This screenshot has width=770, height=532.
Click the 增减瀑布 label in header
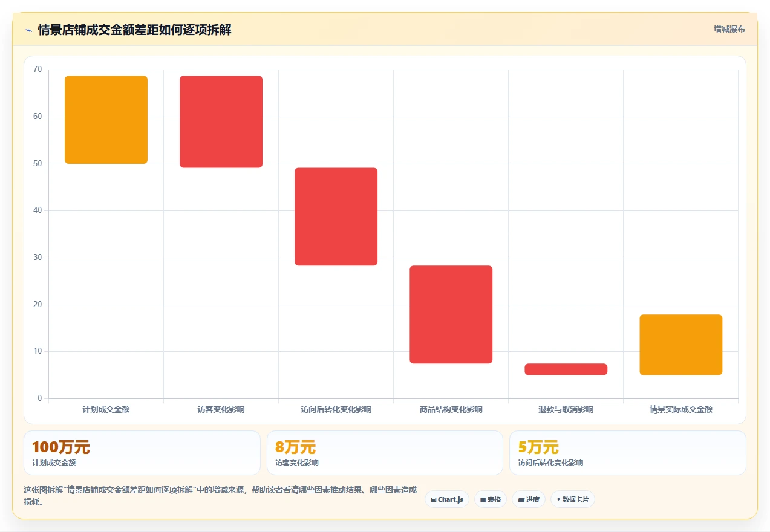[729, 29]
